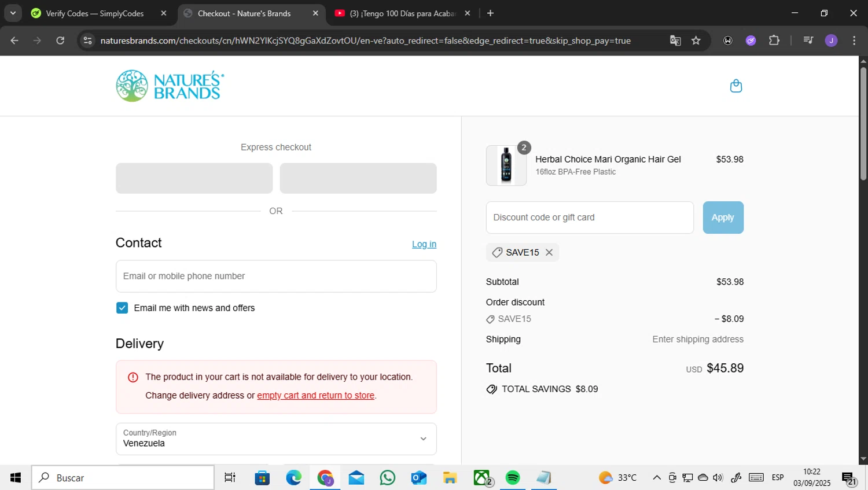The image size is (868, 490).
Task: Click the total amount $45.89
Action: coord(725,369)
